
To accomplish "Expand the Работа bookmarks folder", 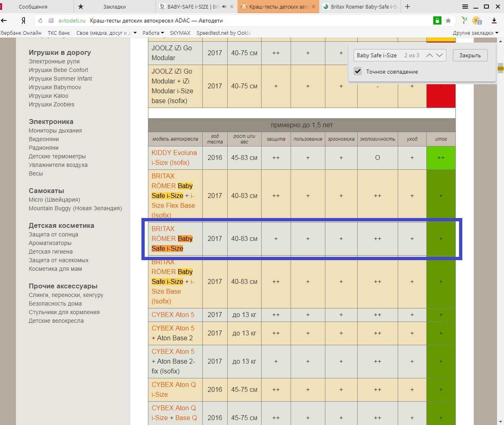I will click(x=153, y=33).
